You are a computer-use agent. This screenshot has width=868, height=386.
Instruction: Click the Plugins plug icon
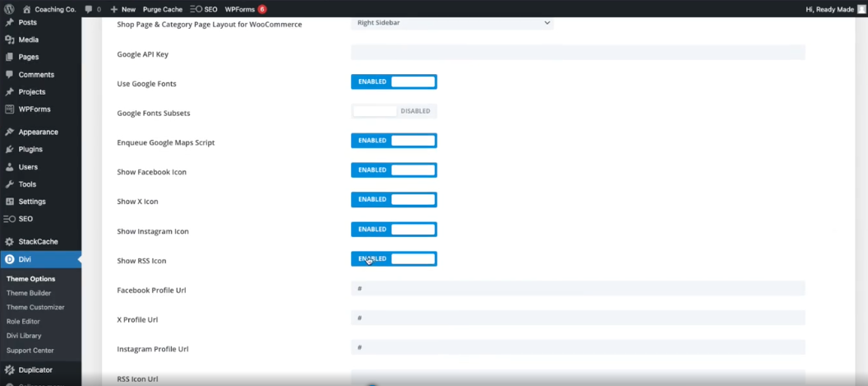tap(9, 149)
